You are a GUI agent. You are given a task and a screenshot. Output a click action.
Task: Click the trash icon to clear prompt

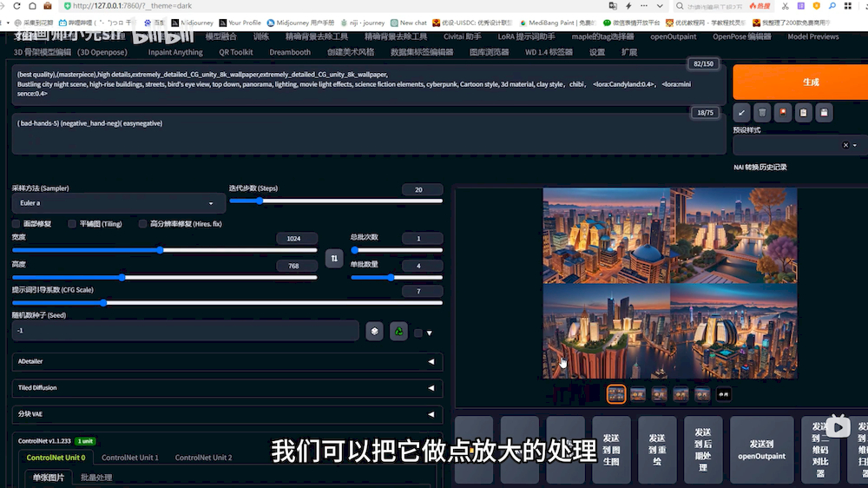point(762,112)
